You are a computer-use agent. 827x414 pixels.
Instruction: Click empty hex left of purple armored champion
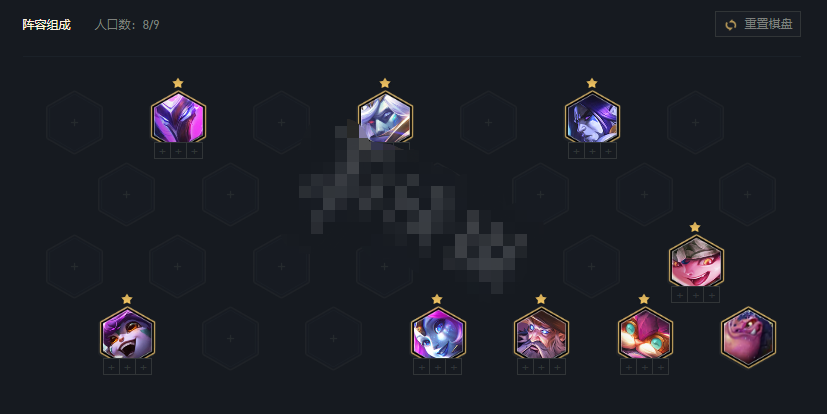click(74, 122)
